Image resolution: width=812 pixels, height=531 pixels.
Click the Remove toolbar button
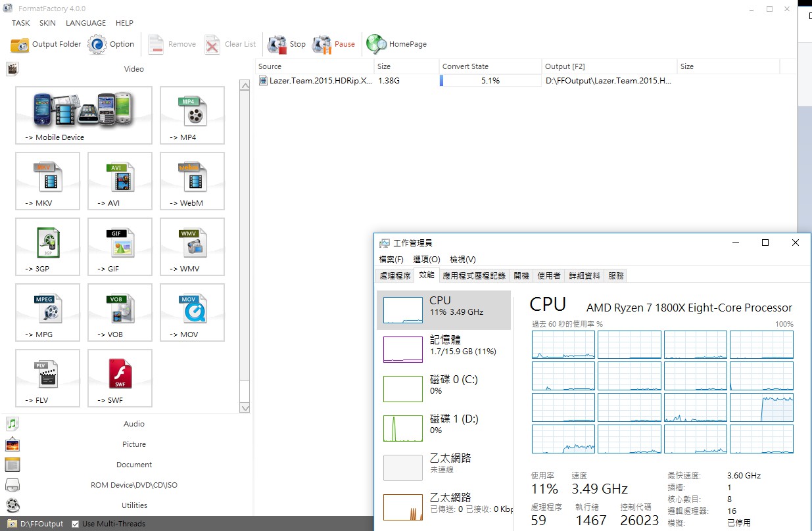point(172,45)
